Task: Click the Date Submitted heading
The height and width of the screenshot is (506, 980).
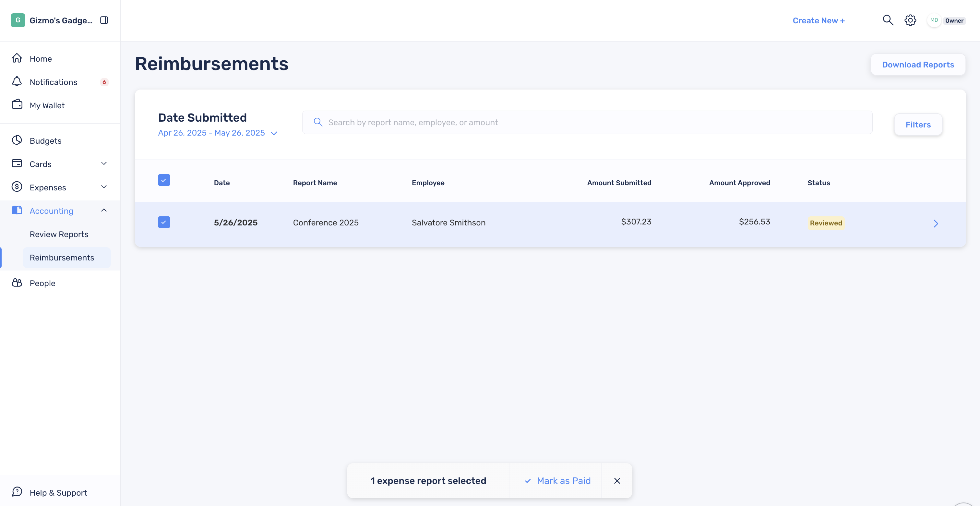Action: pyautogui.click(x=202, y=117)
